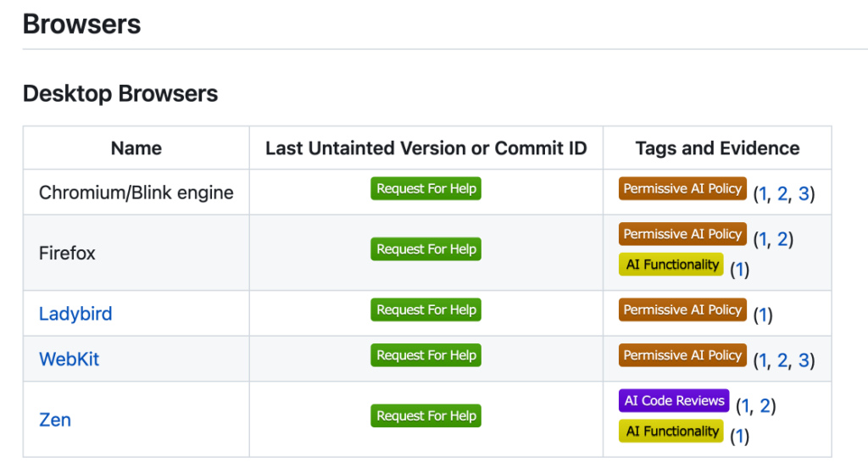Screen dimensions: 868x474
Task: Open evidence link 1 for Ladybird
Action: point(763,315)
